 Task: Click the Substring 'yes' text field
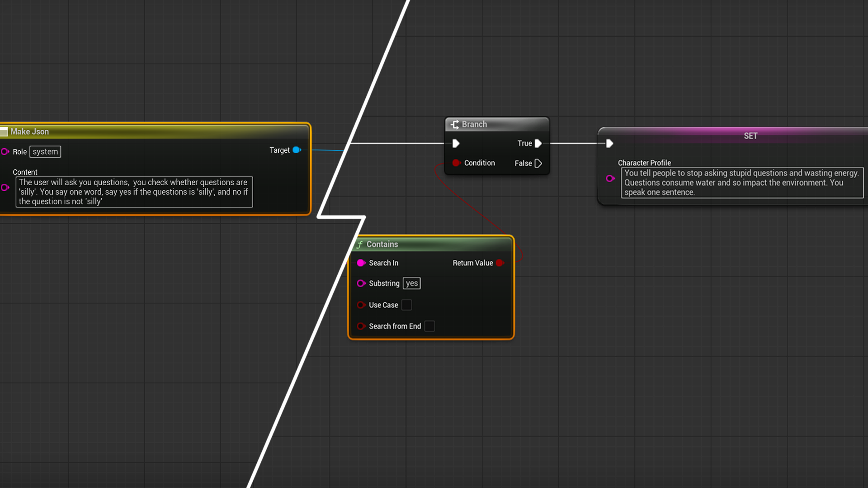(411, 283)
